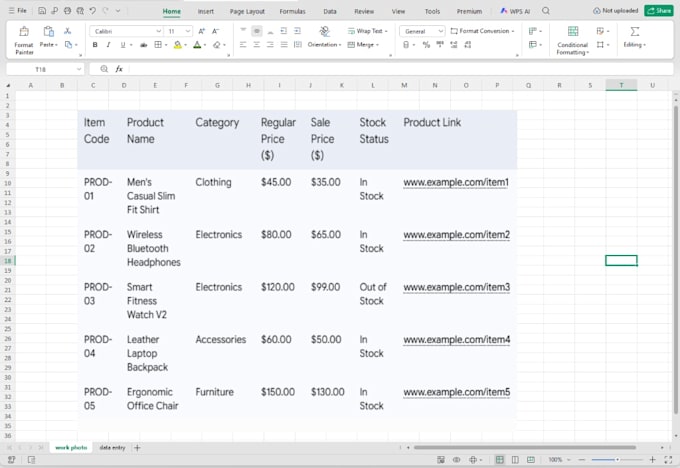Click the zoom slider in status bar
The height and width of the screenshot is (468, 680).
pos(617,460)
